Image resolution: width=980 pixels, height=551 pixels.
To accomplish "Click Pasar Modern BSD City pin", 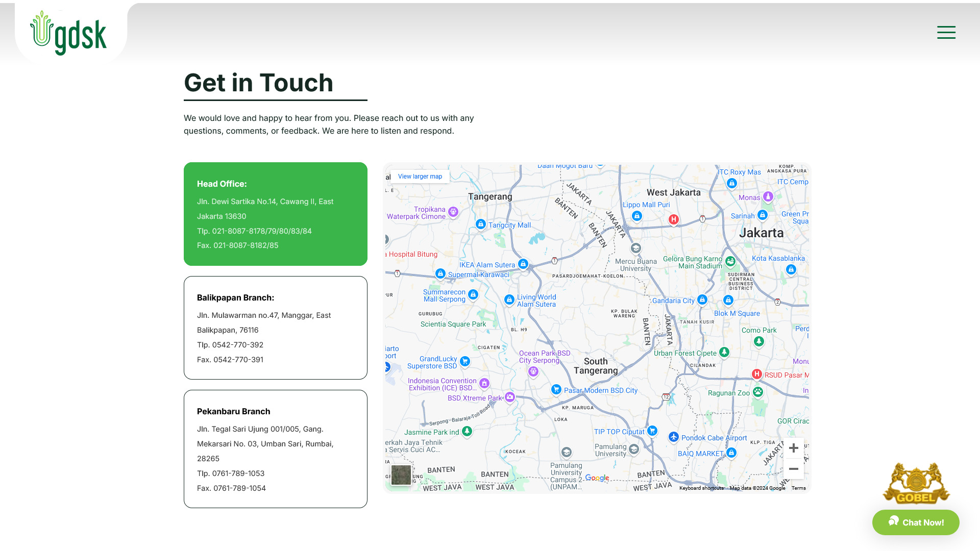I will click(x=556, y=389).
